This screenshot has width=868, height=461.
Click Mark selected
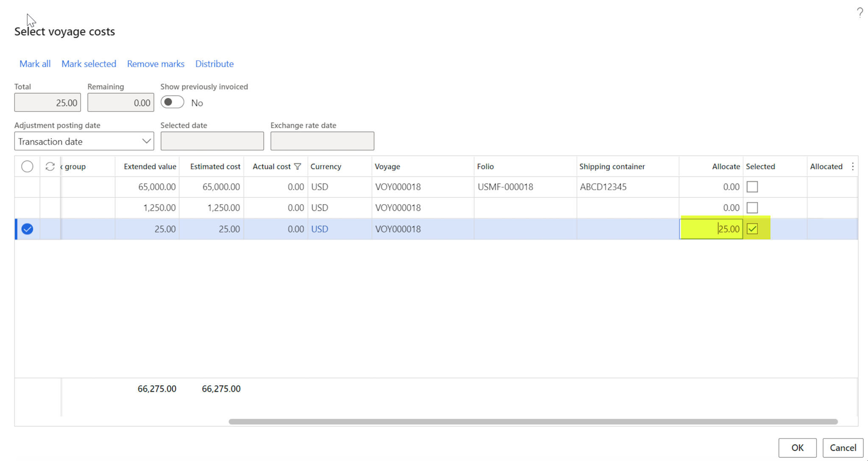coord(89,64)
